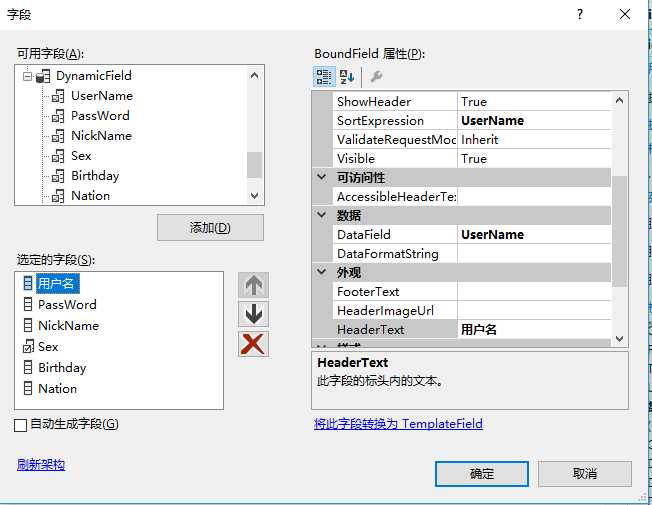
Task: Click the FooterText value field
Action: 534,292
